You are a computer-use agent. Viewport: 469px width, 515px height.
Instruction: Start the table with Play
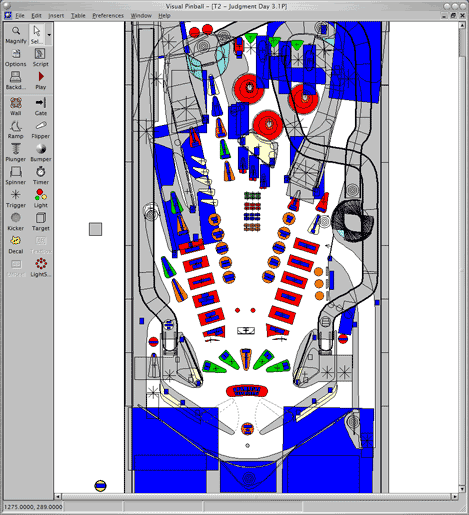click(x=40, y=81)
